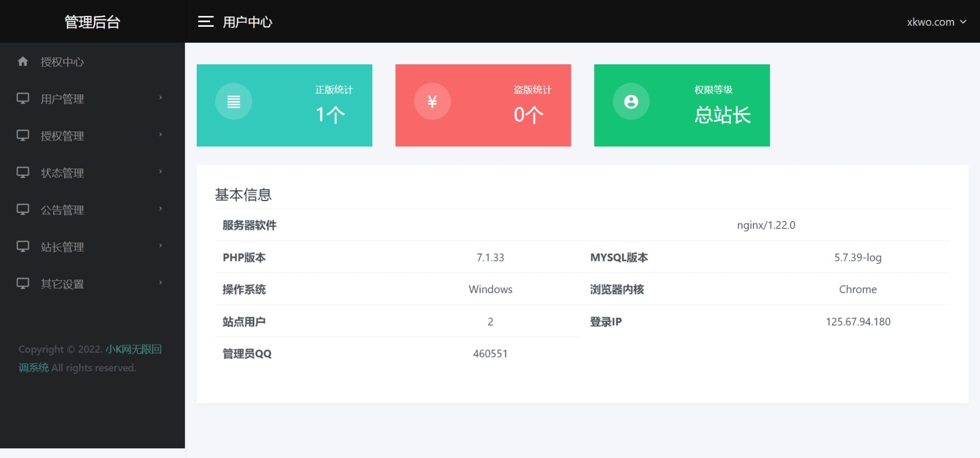980x458 pixels.
Task: Click the 管理后台 title logo
Action: [92, 22]
